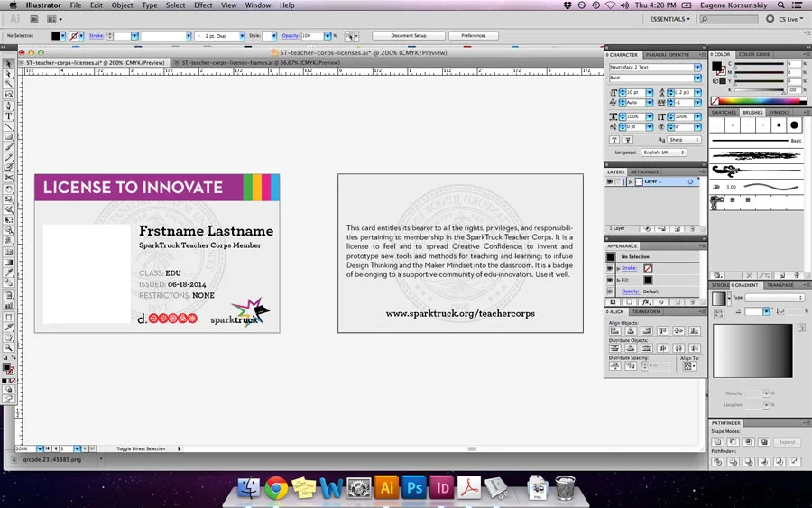Click the Layer 1 target circle
This screenshot has height=508, width=812.
(690, 181)
